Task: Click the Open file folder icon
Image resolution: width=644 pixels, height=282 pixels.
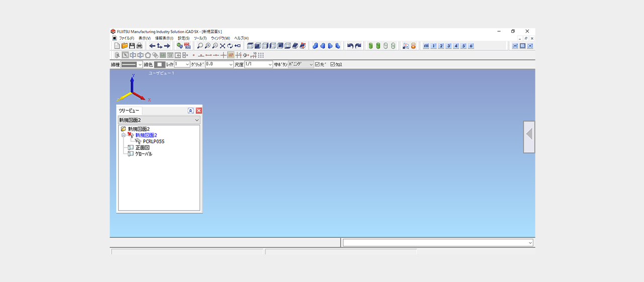Action: point(124,46)
